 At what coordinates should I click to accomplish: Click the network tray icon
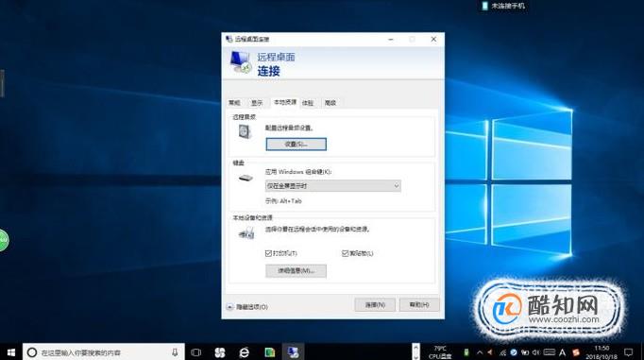click(x=502, y=352)
